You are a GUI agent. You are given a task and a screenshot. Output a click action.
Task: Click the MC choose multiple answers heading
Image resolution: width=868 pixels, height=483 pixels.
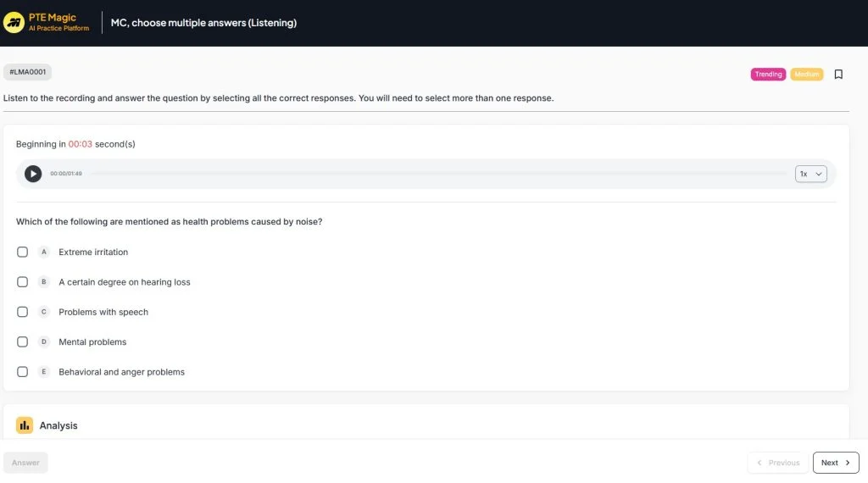pyautogui.click(x=203, y=23)
